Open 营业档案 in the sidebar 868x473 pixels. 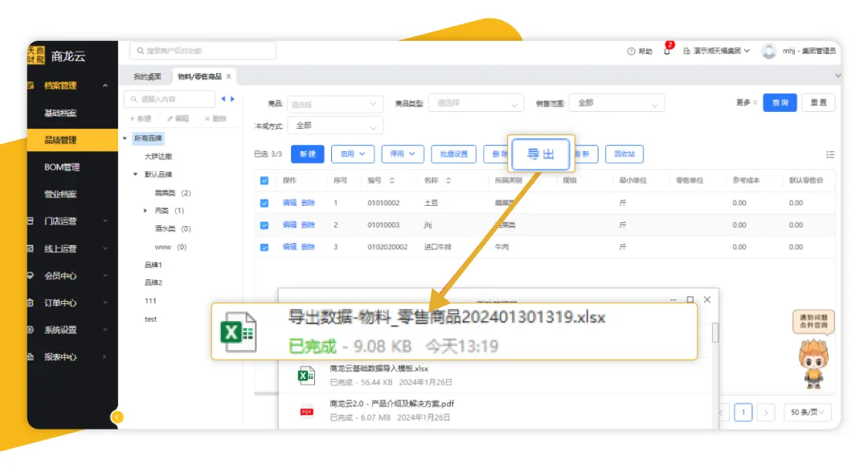72,194
